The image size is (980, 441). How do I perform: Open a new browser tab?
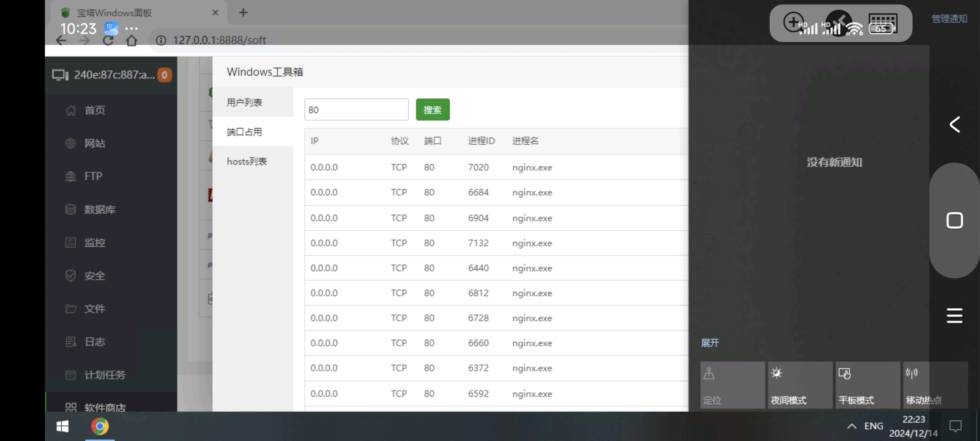click(x=243, y=13)
